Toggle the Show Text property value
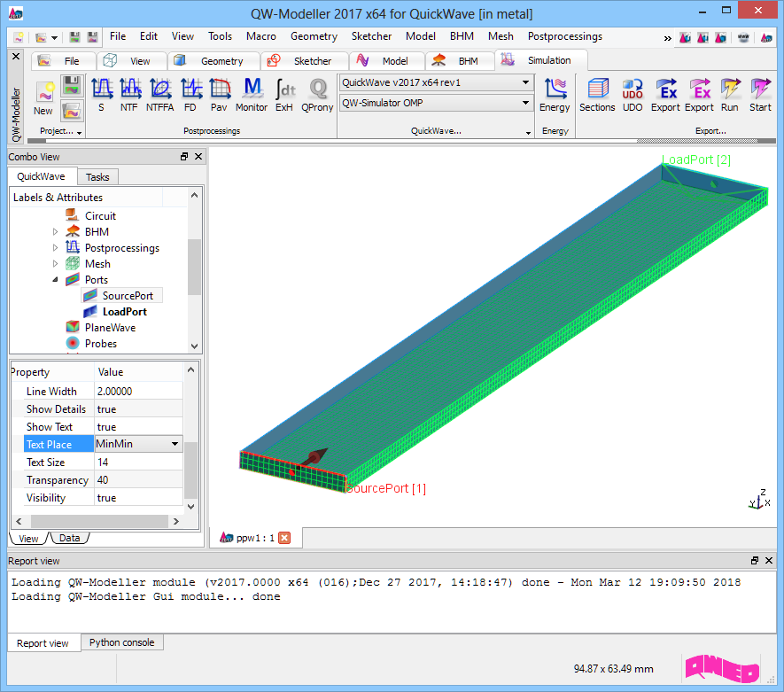784x692 pixels. click(x=137, y=427)
